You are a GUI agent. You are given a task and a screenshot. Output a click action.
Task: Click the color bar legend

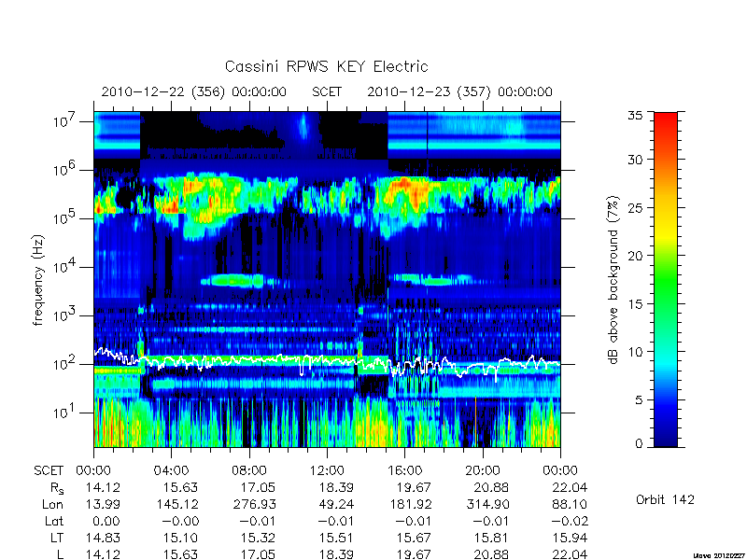click(x=666, y=279)
